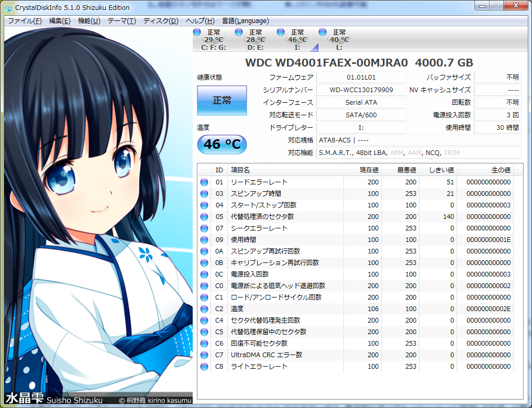Click the drive letter field I:
Image resolution: width=532 pixels, height=408 pixels.
pyautogui.click(x=361, y=128)
